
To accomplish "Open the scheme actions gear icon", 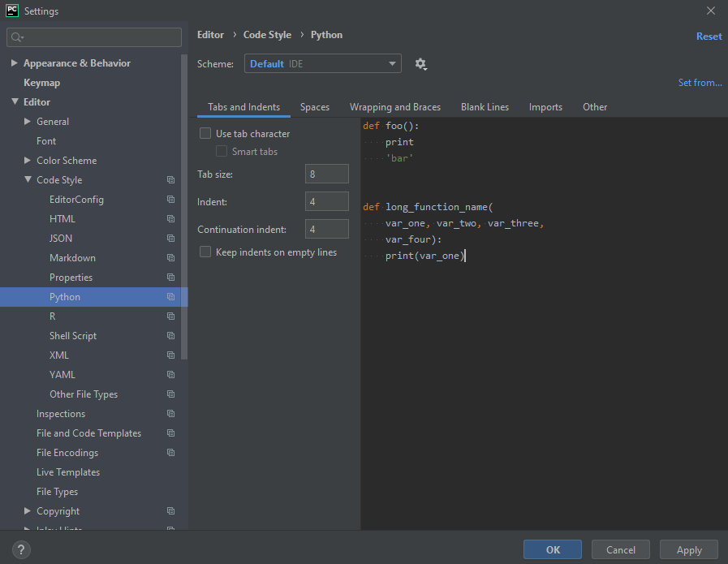I will (420, 64).
